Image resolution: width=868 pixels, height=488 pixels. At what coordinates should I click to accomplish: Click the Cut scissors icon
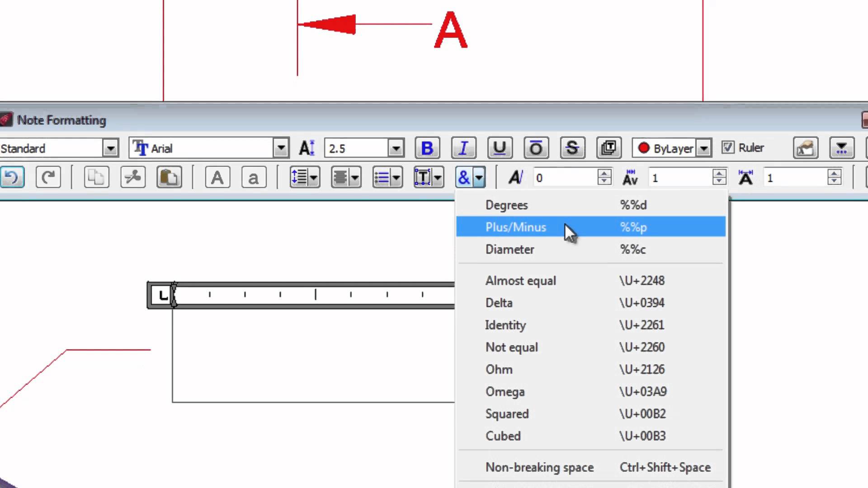pyautogui.click(x=133, y=177)
